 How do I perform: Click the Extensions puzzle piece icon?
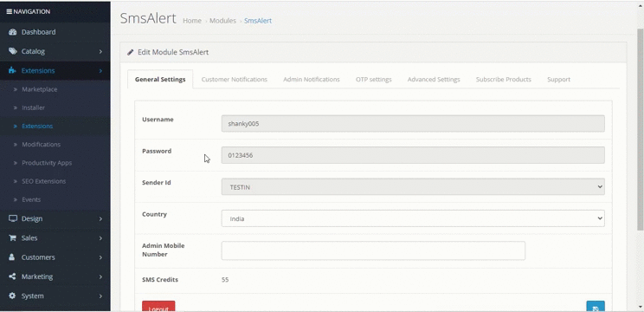(x=12, y=71)
